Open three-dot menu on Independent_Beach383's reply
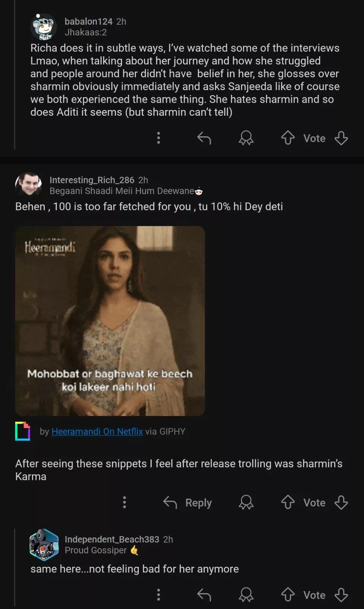Viewport: 364px width, 609px height. (159, 595)
